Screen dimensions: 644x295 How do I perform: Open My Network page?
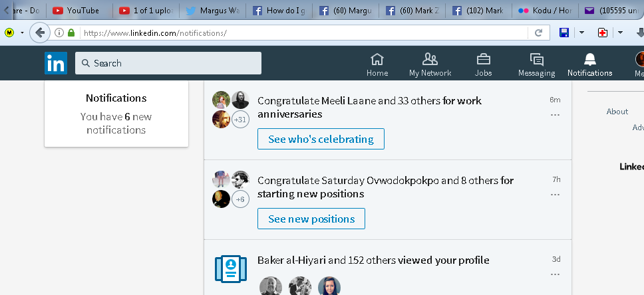click(x=430, y=65)
